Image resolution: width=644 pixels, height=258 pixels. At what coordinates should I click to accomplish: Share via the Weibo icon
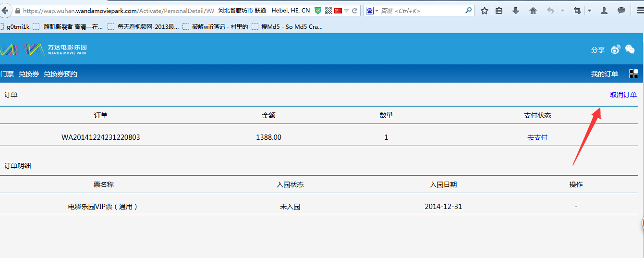click(x=616, y=49)
